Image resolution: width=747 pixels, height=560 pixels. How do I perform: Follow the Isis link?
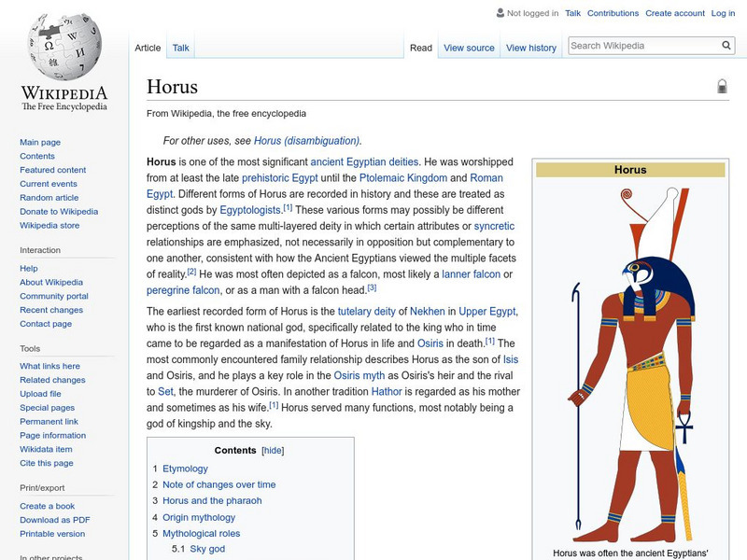(510, 359)
